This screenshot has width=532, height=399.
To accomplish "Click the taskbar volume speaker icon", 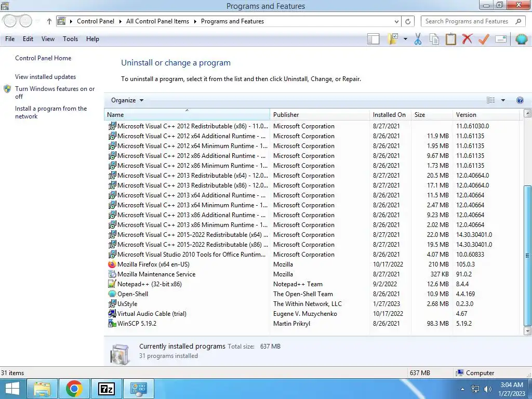I will [488, 389].
